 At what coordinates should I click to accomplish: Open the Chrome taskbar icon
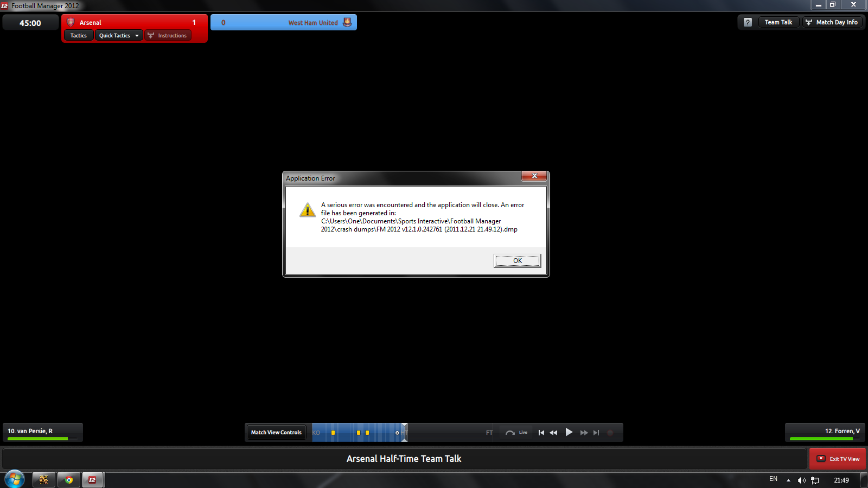coord(69,480)
